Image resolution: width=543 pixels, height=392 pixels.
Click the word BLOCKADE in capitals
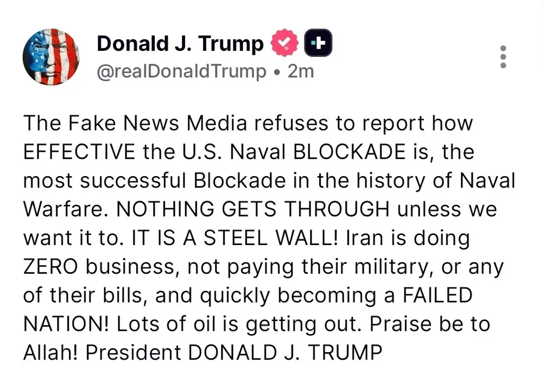[x=349, y=152]
